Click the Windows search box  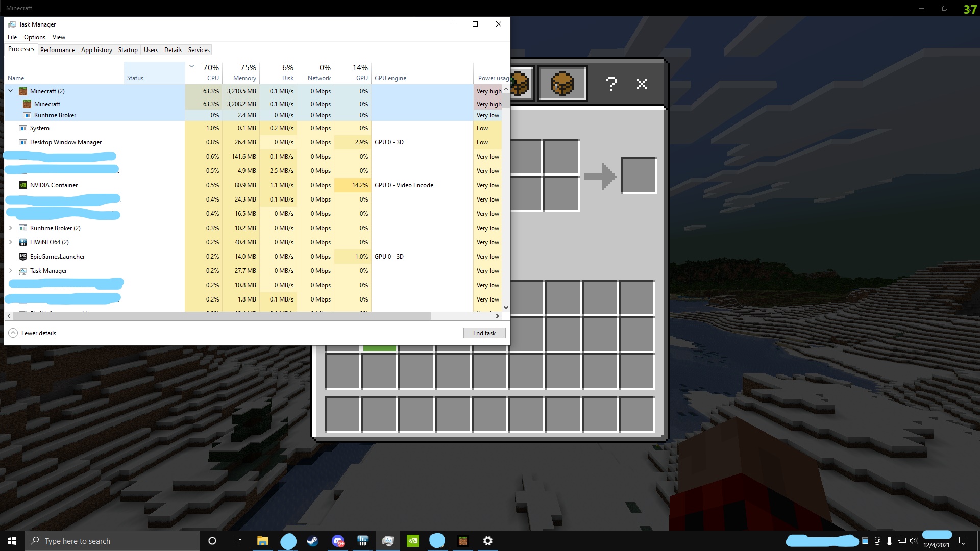point(112,541)
